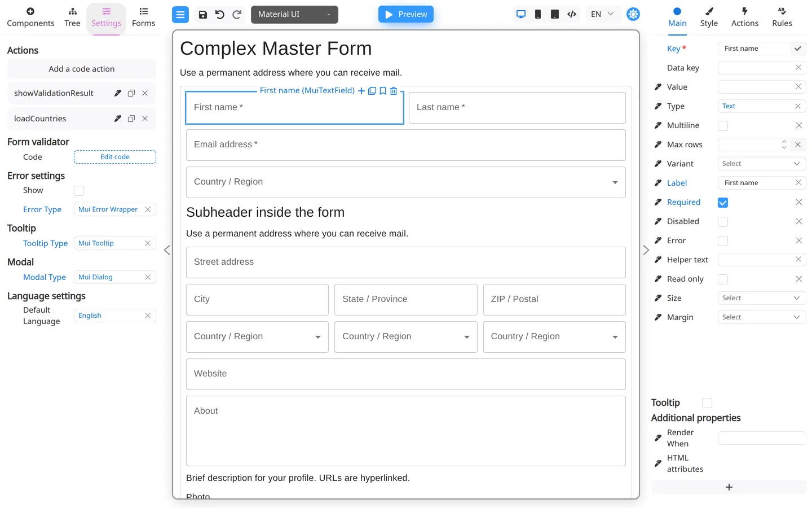The width and height of the screenshot is (812, 508).
Task: Confirm the Key field checkmark
Action: 798,49
